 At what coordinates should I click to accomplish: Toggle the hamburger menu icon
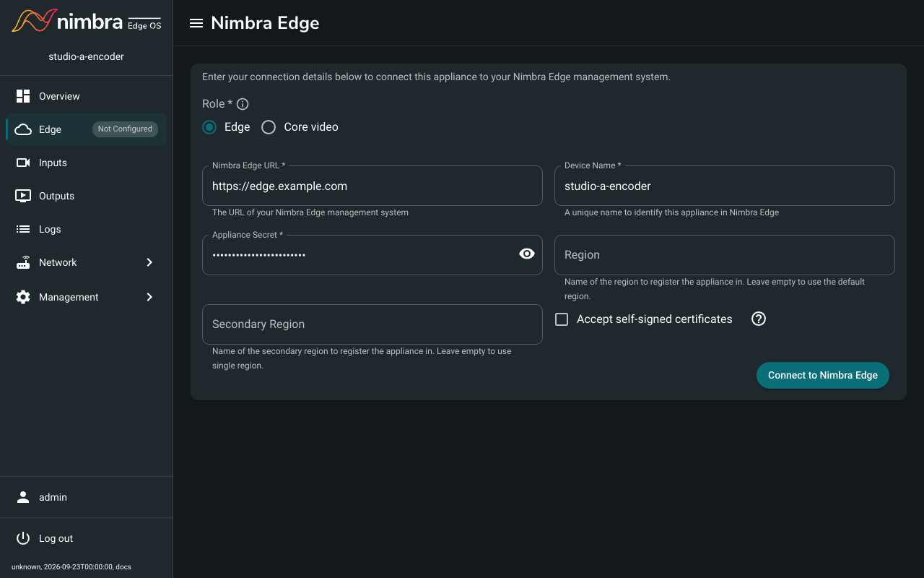click(x=196, y=23)
